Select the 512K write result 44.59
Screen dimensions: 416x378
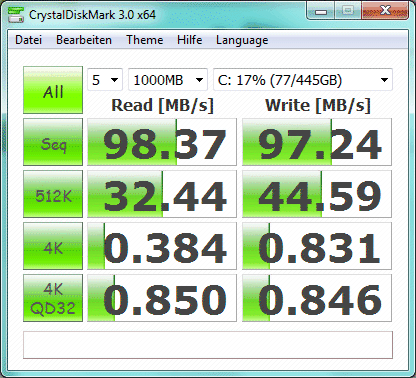[x=317, y=194]
